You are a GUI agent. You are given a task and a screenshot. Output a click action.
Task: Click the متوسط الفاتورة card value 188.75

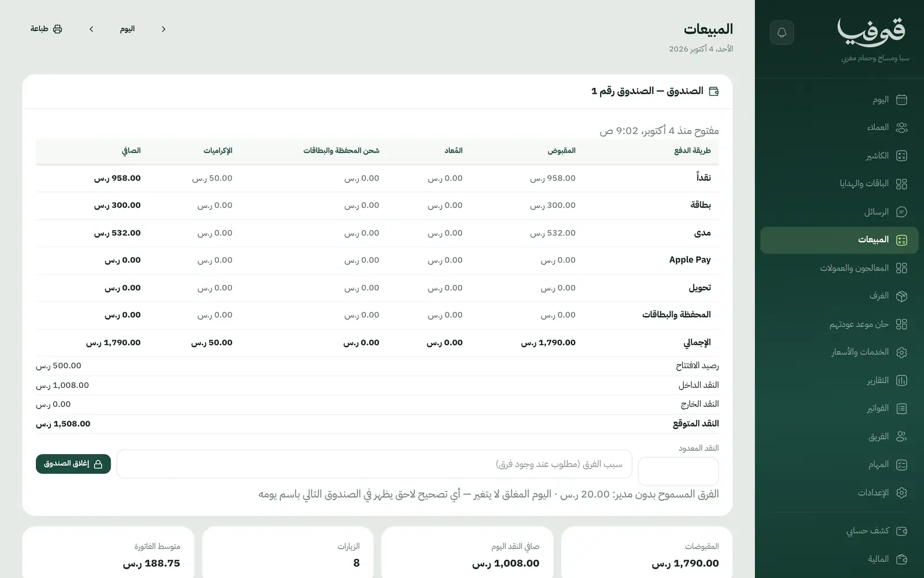151,564
